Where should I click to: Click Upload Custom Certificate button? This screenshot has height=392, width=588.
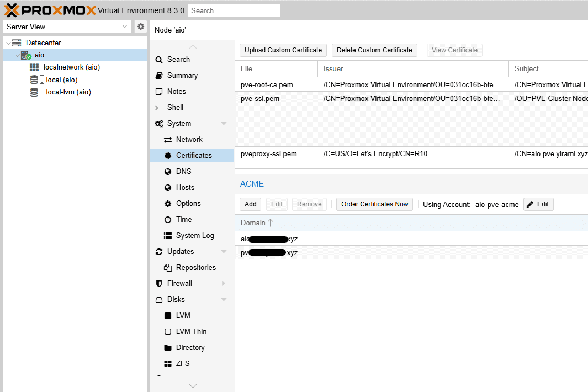283,50
